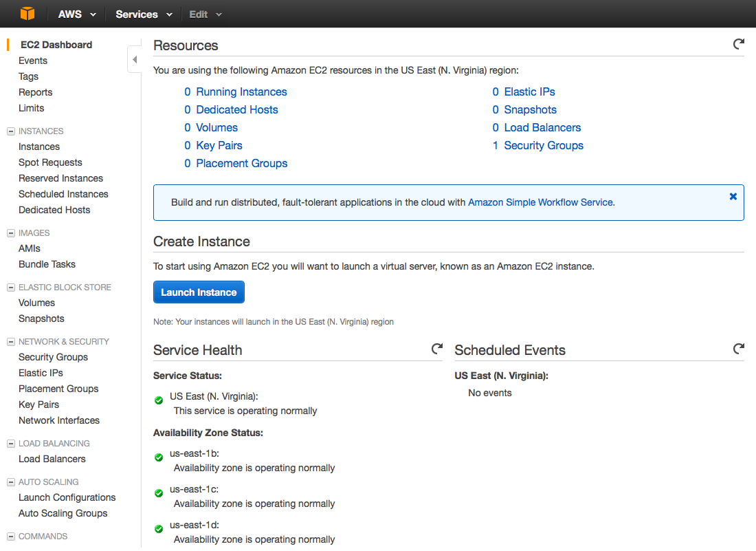Open the Elastic IPs resource link
The width and height of the screenshot is (756, 551).
click(529, 91)
